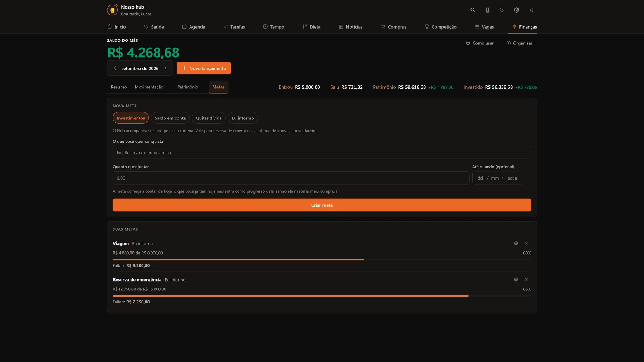Click the Organizar button
This screenshot has width=644, height=362.
point(519,43)
